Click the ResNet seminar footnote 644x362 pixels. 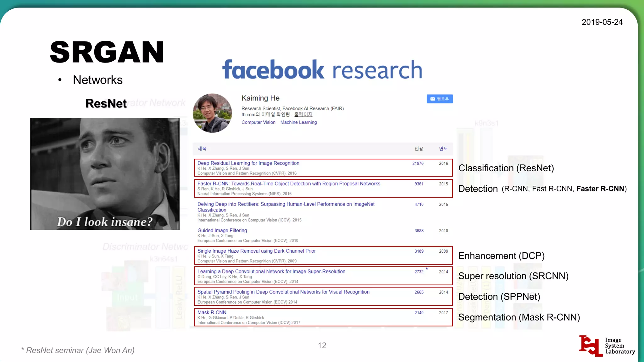[78, 350]
